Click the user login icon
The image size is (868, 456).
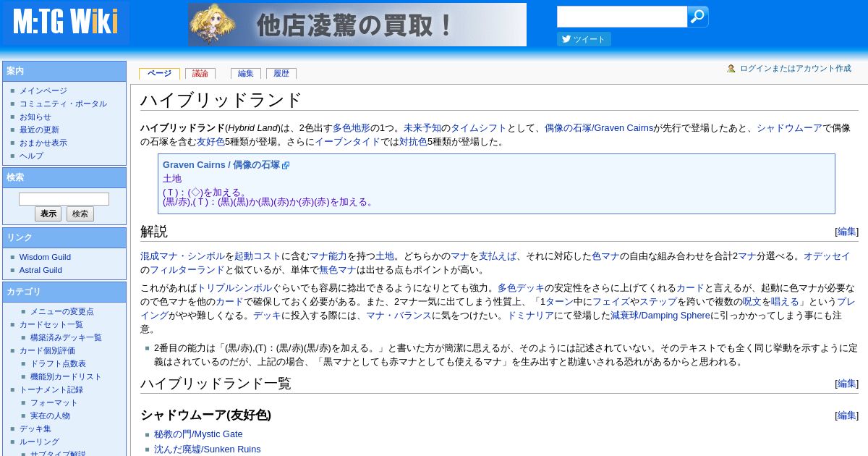coord(731,69)
